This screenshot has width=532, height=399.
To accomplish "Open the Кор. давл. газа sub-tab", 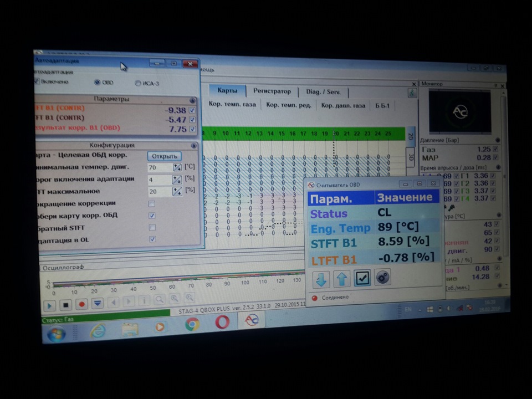I will tap(343, 105).
